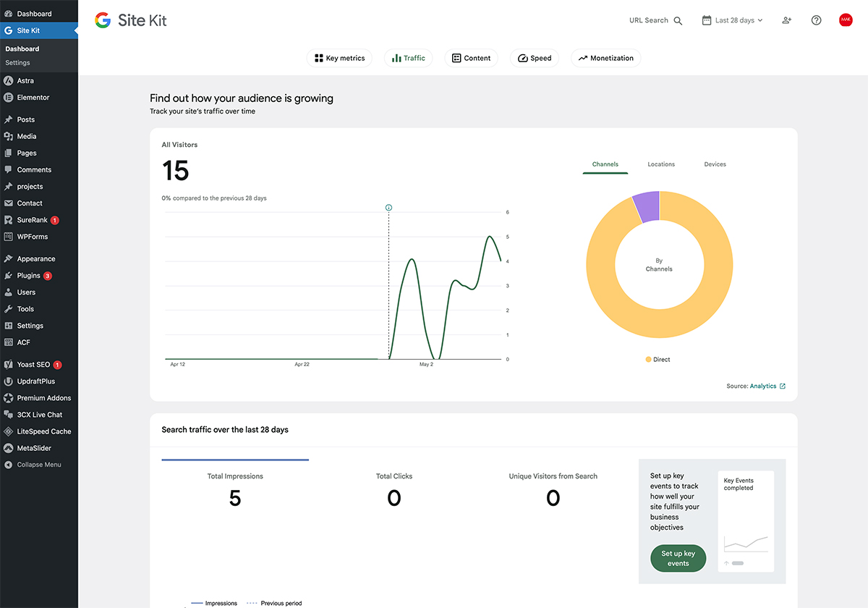Open WordPress Settings menu item with sliders icon
This screenshot has height=608, width=868.
[39, 326]
